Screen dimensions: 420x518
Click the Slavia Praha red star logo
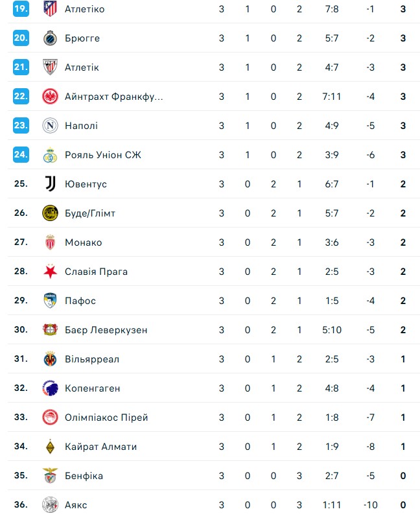coord(50,272)
